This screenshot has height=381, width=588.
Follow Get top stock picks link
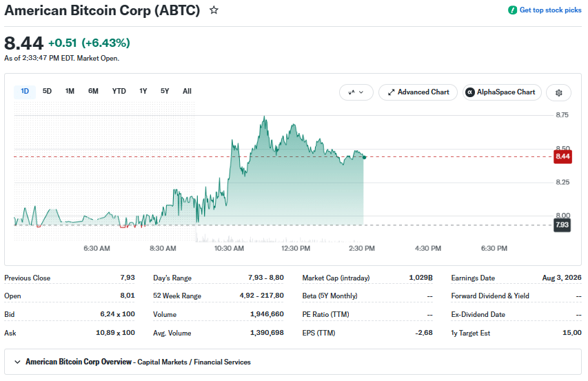click(550, 10)
